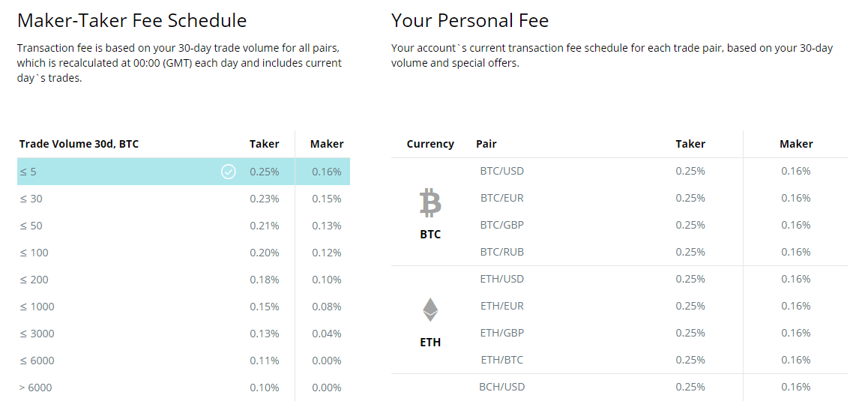Image resolution: width=868 pixels, height=401 pixels.
Task: Click the Ethereum diamond icon
Action: click(430, 310)
